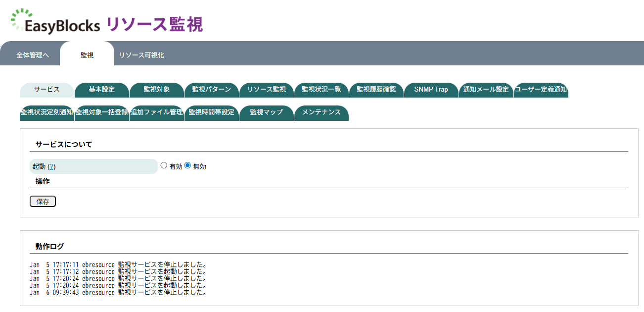Select the SNMP Trap tab
Screen dimensions: 644x312
431,90
